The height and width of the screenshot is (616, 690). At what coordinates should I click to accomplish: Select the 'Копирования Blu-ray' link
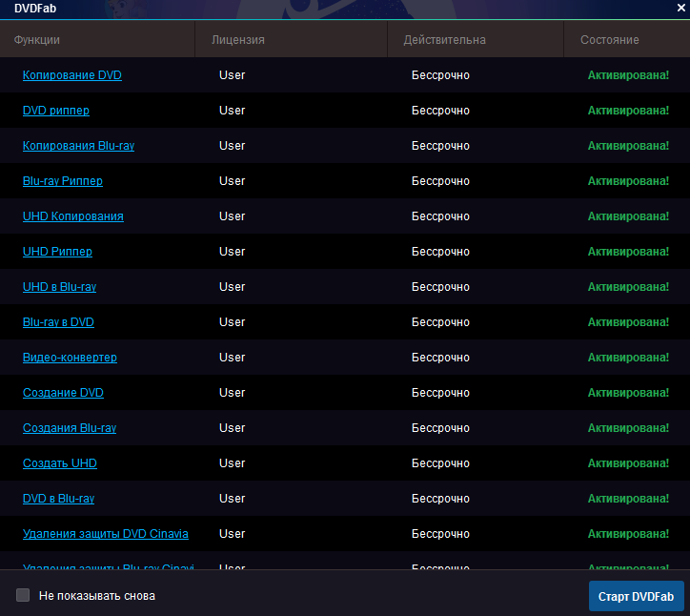79,146
